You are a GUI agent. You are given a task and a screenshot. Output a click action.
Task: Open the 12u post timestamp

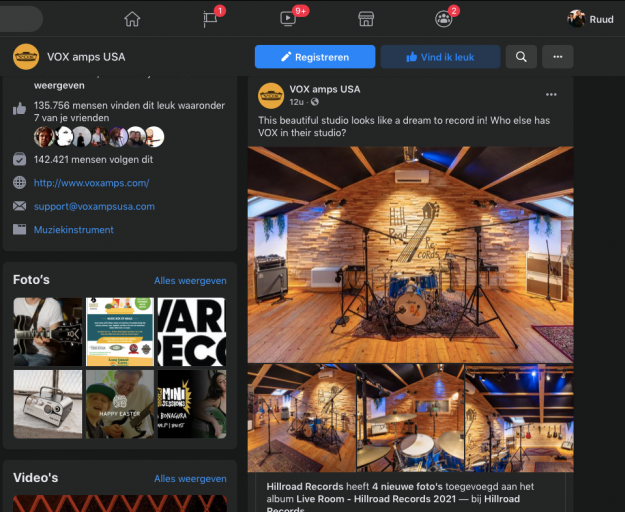tap(296, 102)
